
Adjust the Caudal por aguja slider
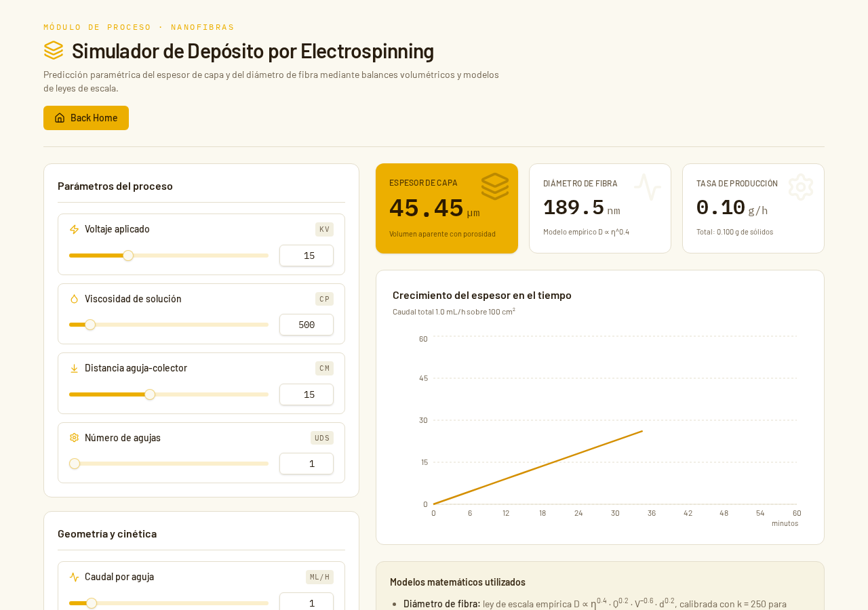tap(169, 603)
